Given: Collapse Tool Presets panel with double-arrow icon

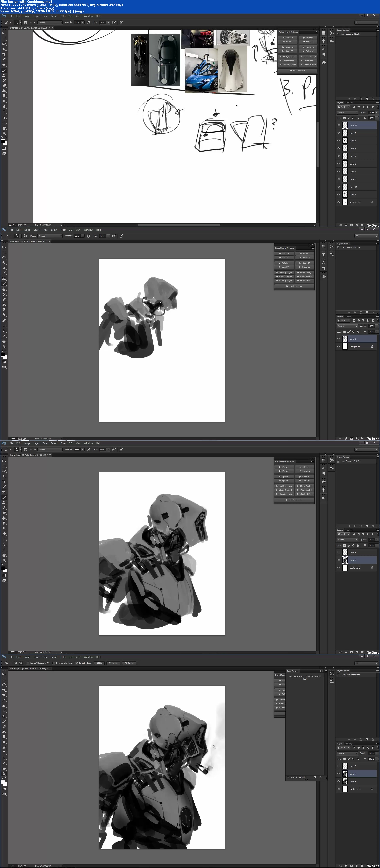Looking at the screenshot, I should tap(320, 671).
